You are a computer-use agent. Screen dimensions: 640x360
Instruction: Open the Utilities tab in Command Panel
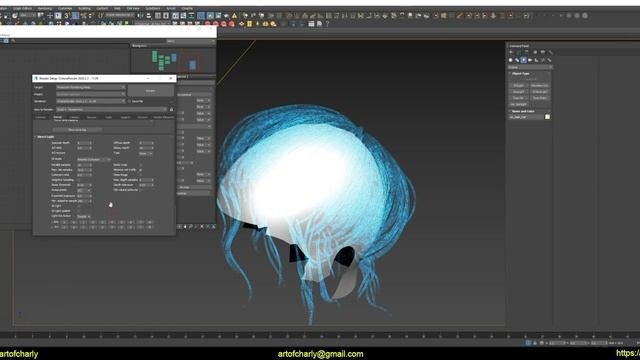point(550,52)
